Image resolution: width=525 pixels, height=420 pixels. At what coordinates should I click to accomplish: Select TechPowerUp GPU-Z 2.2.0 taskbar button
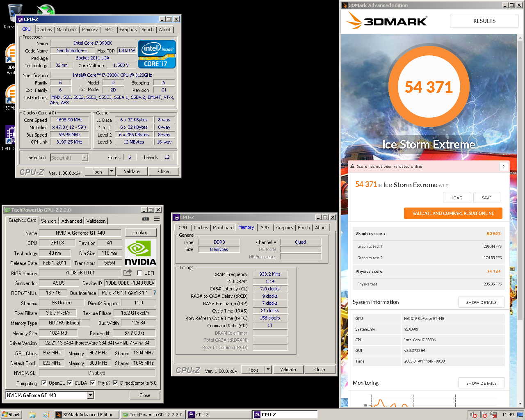153,415
